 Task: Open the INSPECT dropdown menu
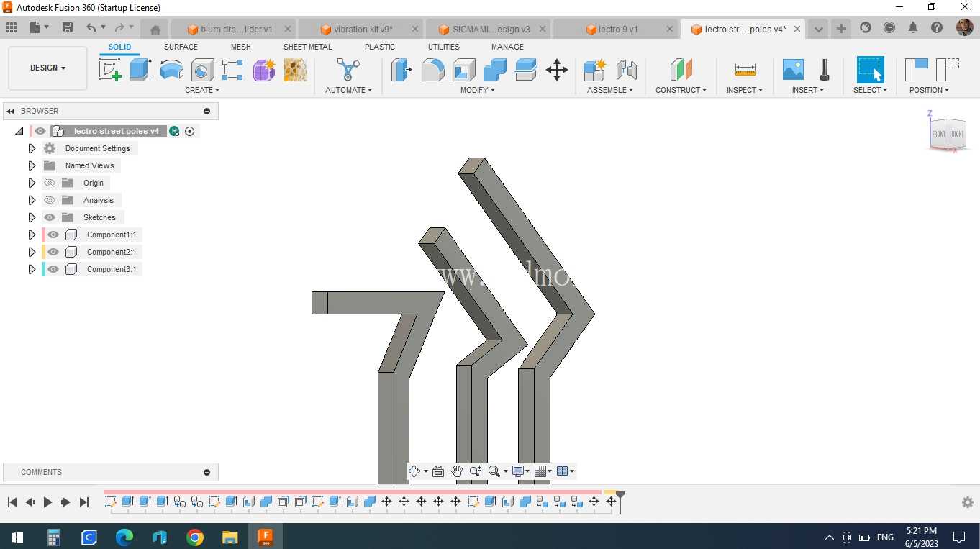tap(745, 90)
